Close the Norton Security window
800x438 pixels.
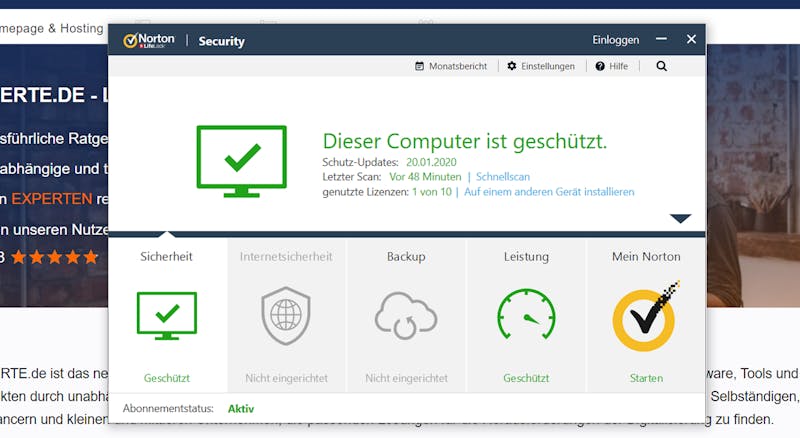point(691,39)
